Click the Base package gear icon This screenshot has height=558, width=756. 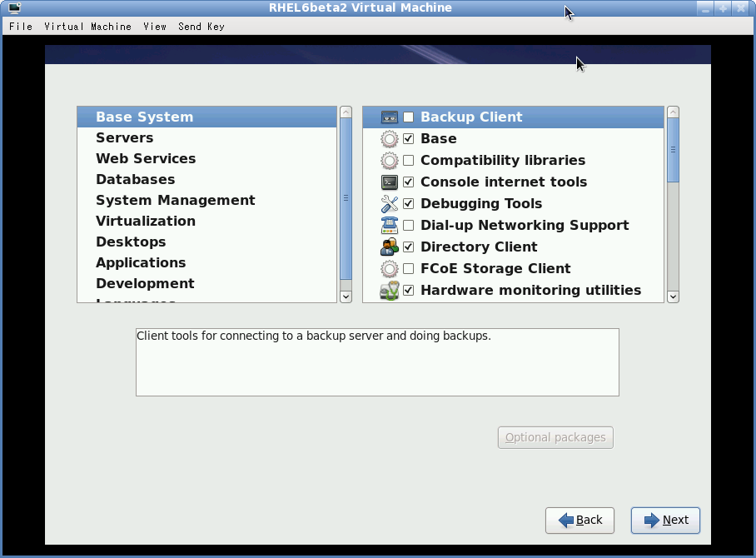pyautogui.click(x=389, y=139)
